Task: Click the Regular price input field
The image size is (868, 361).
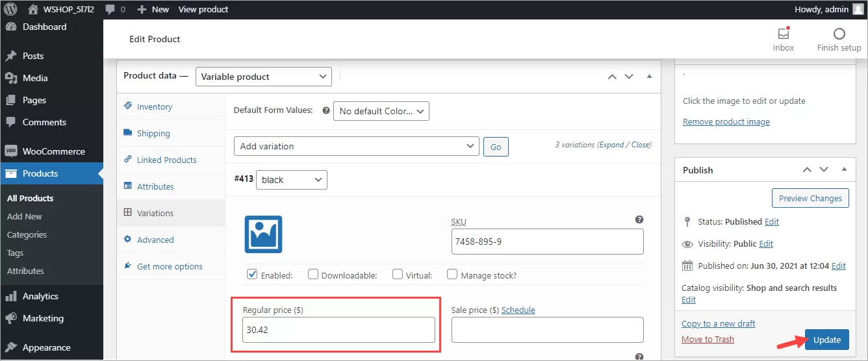Action: 338,330
